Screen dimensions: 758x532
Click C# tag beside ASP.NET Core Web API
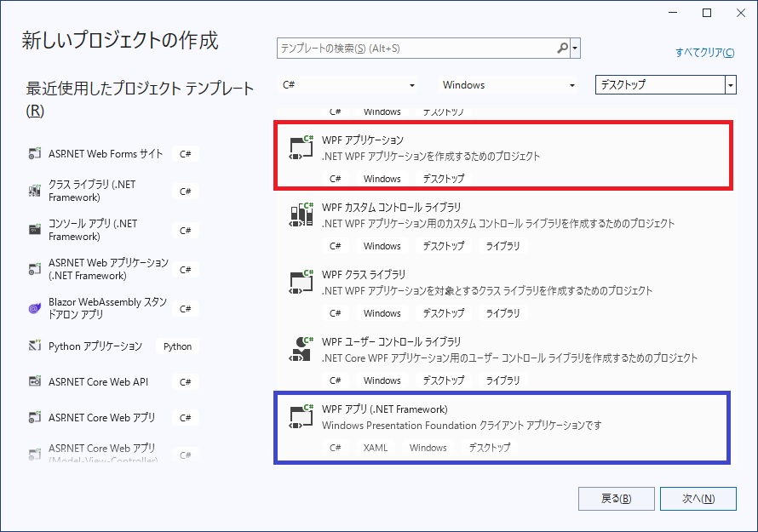click(185, 381)
